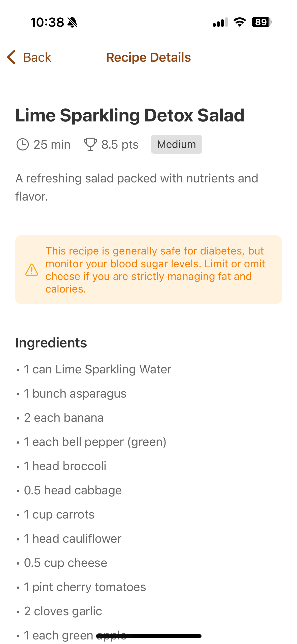This screenshot has width=297, height=644.
Task: Tap the warning triangle icon in diabetes notice
Action: 32,270
